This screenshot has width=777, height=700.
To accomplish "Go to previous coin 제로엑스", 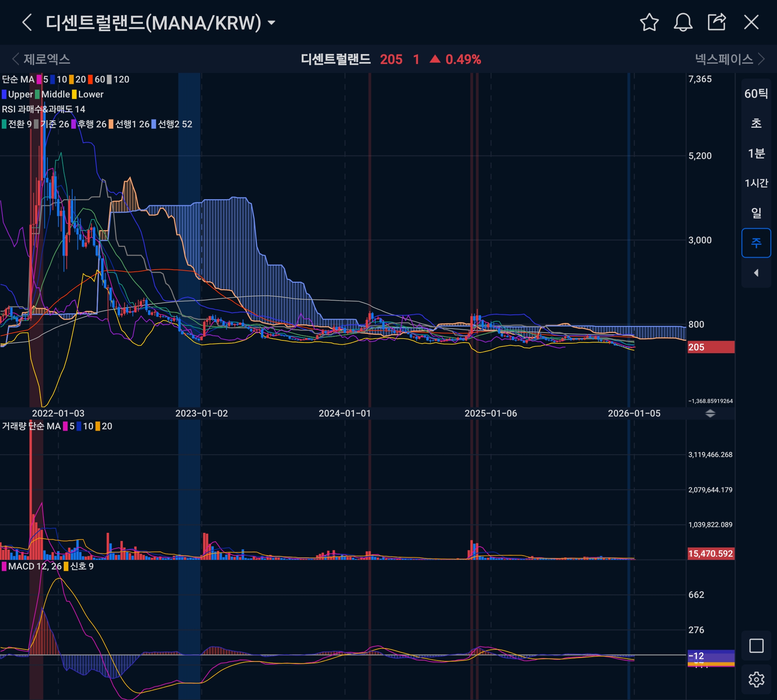I will [x=42, y=59].
